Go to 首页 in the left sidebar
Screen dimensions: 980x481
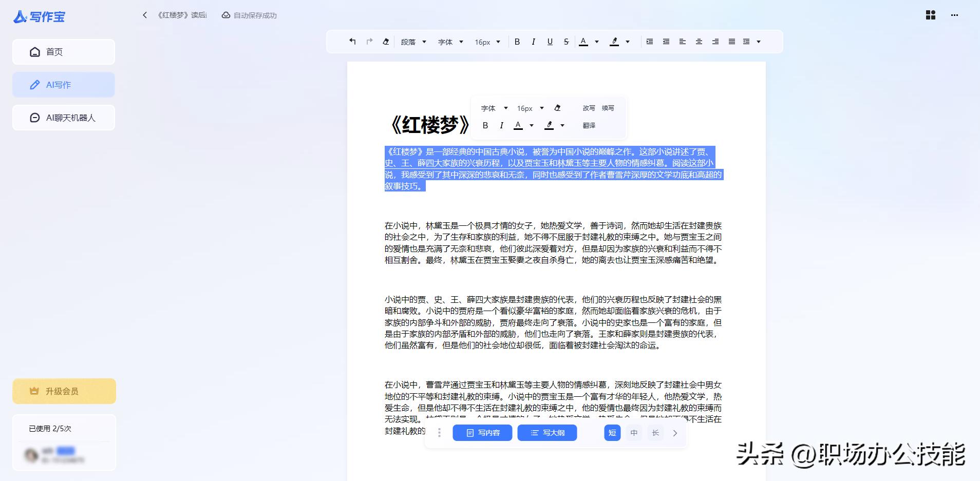[63, 51]
